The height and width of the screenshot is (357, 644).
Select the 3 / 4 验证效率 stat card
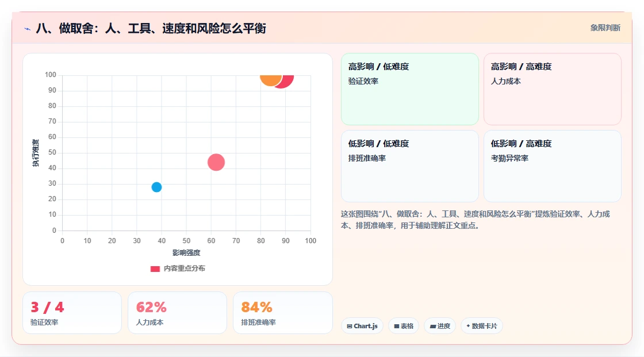(72, 313)
